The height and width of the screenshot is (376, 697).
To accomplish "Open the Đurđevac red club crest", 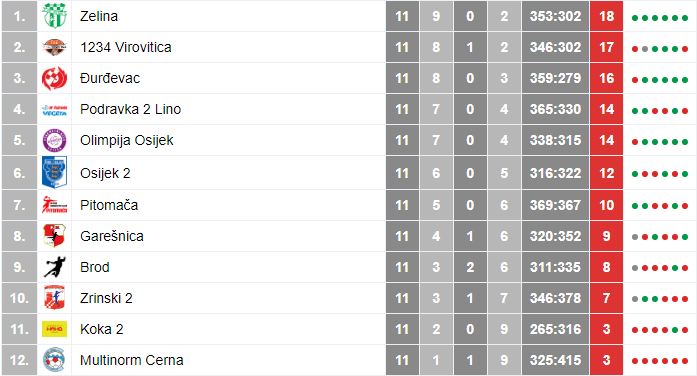I will (x=55, y=78).
